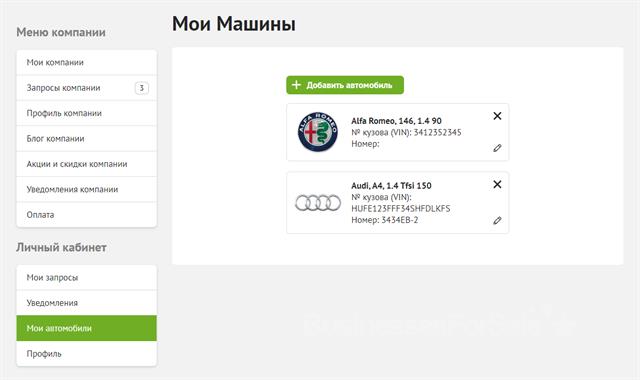Click the badge showing 3 requests

pos(142,88)
